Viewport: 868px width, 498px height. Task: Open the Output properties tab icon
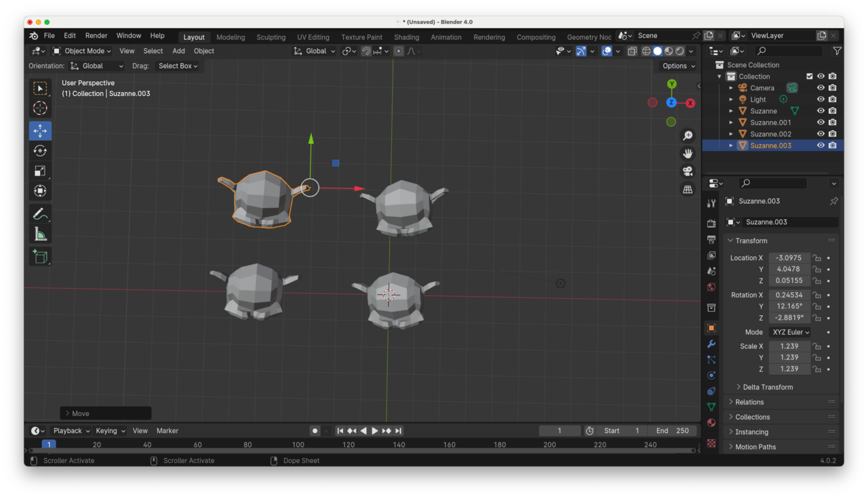711,240
